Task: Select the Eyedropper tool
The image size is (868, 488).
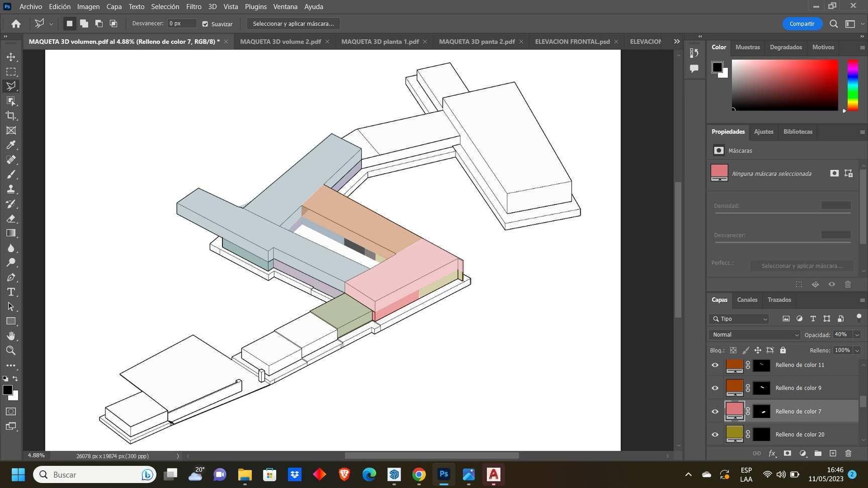Action: 11,145
